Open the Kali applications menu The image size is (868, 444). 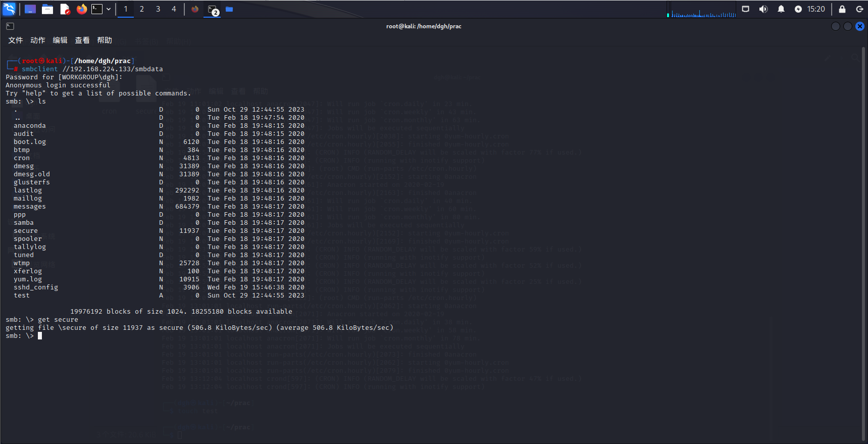click(9, 9)
